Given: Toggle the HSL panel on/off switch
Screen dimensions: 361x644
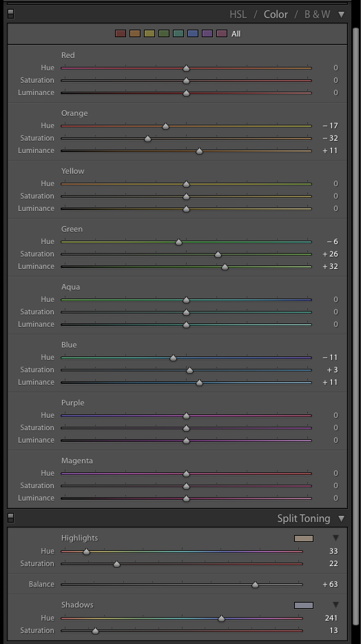Looking at the screenshot, I should (x=10, y=14).
